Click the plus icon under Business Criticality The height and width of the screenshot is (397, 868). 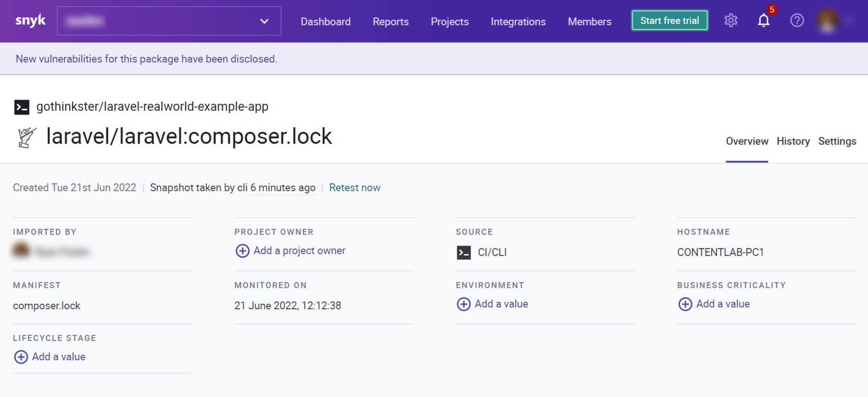click(x=685, y=304)
